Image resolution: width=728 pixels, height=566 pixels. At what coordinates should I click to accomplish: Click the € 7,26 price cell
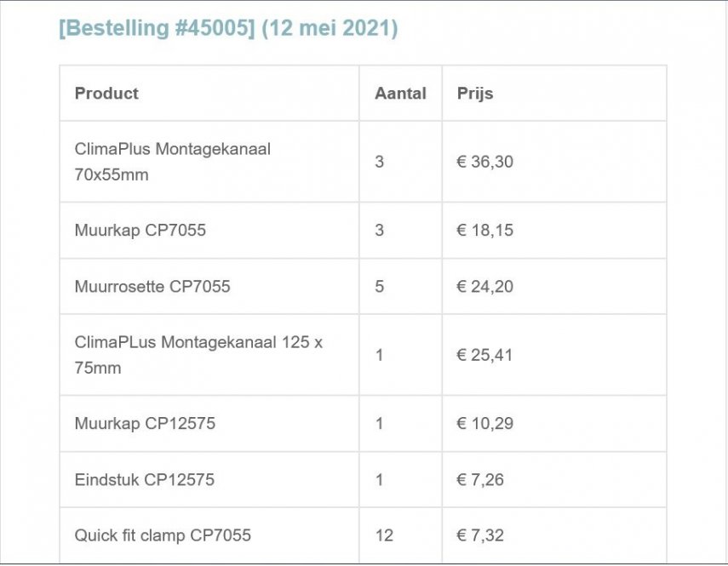point(480,480)
